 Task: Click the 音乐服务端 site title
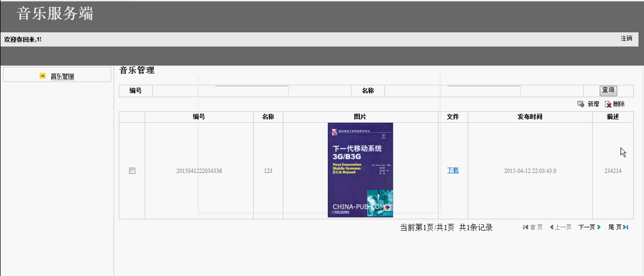pos(55,14)
